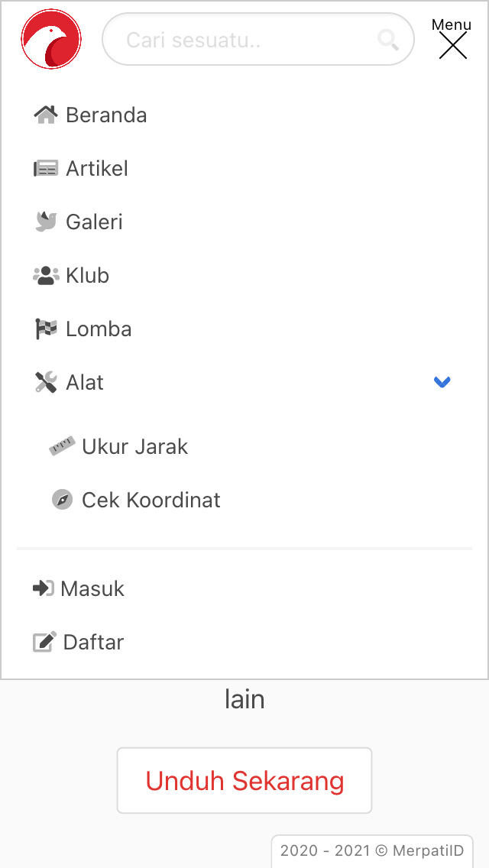
Task: Open the Artikel menu item
Action: click(97, 169)
